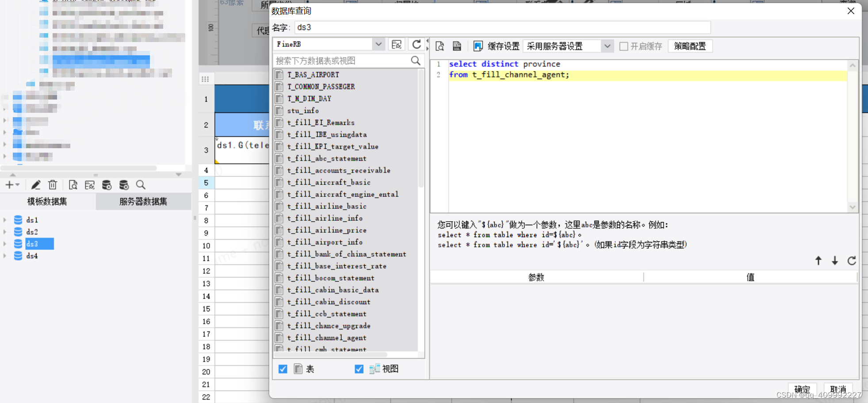
Task: Select the t_fill_abc_statement table
Action: click(327, 158)
